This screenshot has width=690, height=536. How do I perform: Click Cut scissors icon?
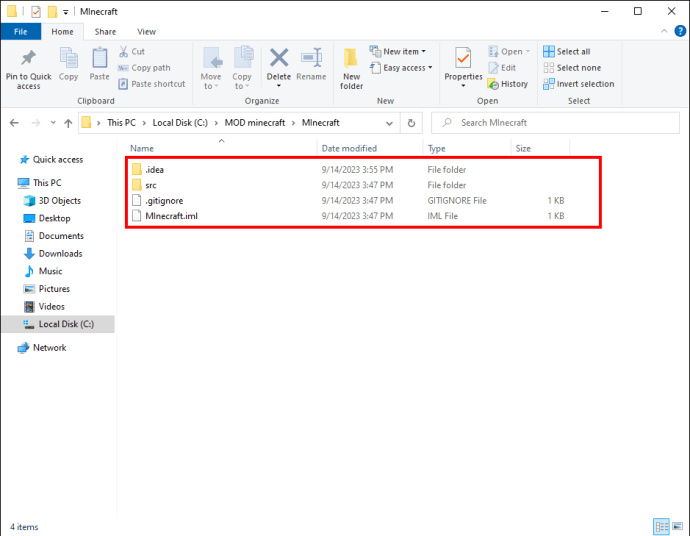124,51
